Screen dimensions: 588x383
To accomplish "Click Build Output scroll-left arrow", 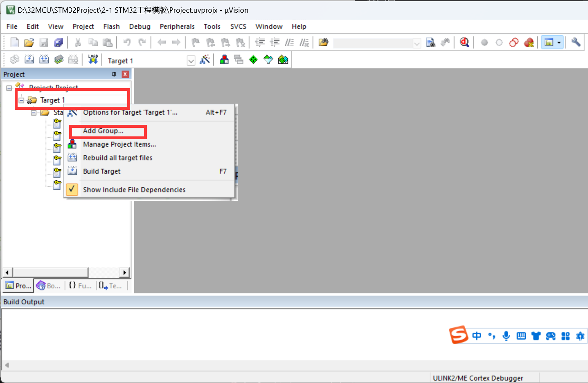I will click(x=7, y=365).
